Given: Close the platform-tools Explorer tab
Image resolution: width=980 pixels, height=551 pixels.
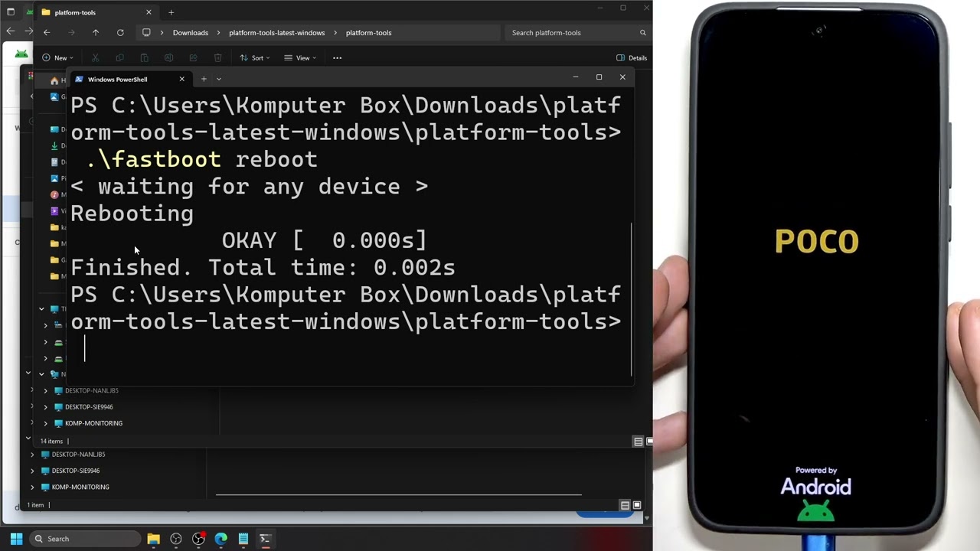Looking at the screenshot, I should tap(149, 12).
